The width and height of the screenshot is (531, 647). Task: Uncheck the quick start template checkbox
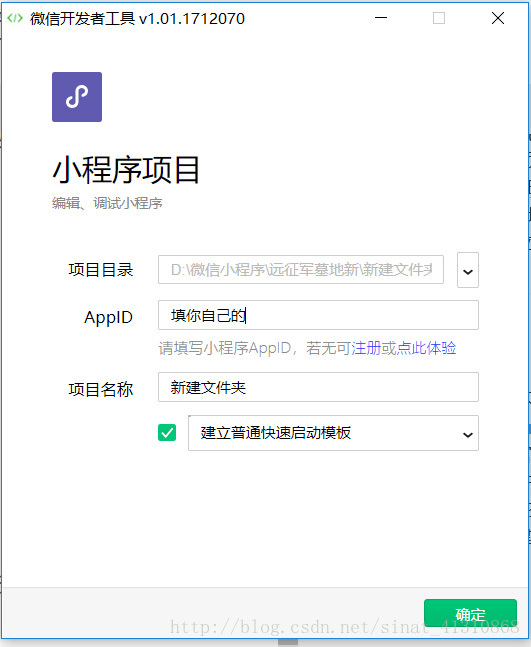click(167, 433)
